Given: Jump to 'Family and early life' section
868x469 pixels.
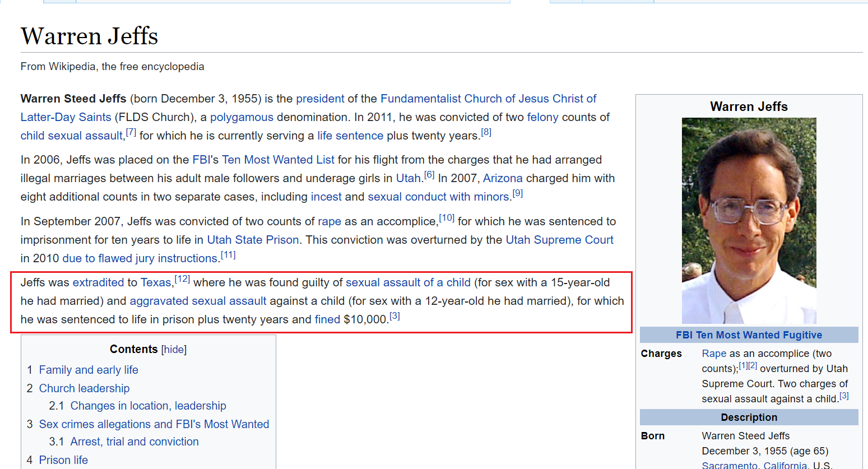Looking at the screenshot, I should pos(89,370).
